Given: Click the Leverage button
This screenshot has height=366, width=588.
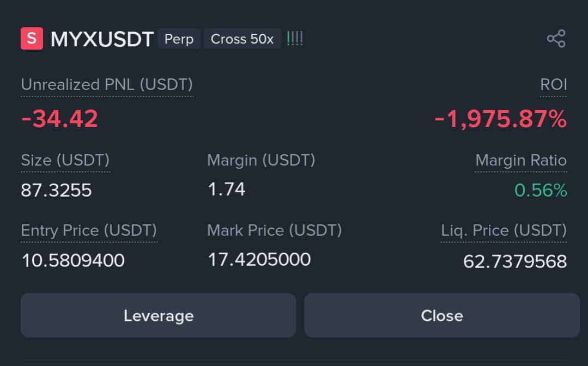Looking at the screenshot, I should coord(158,315).
